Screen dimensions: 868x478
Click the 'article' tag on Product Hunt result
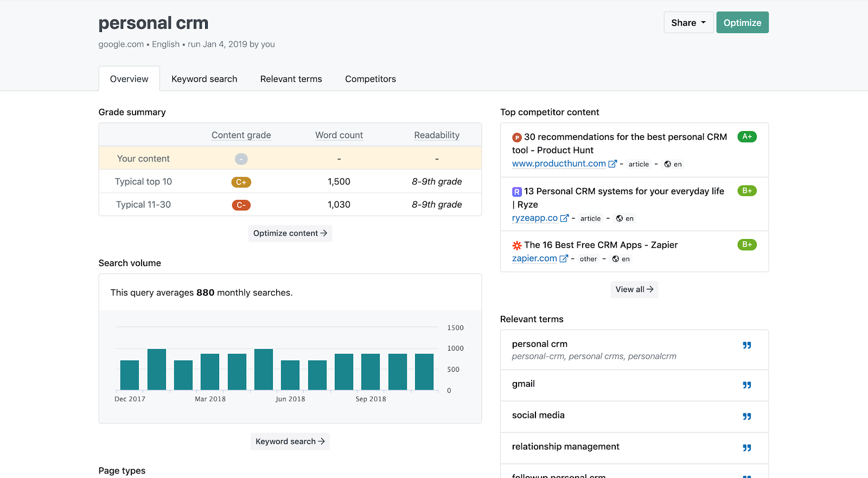pos(639,164)
